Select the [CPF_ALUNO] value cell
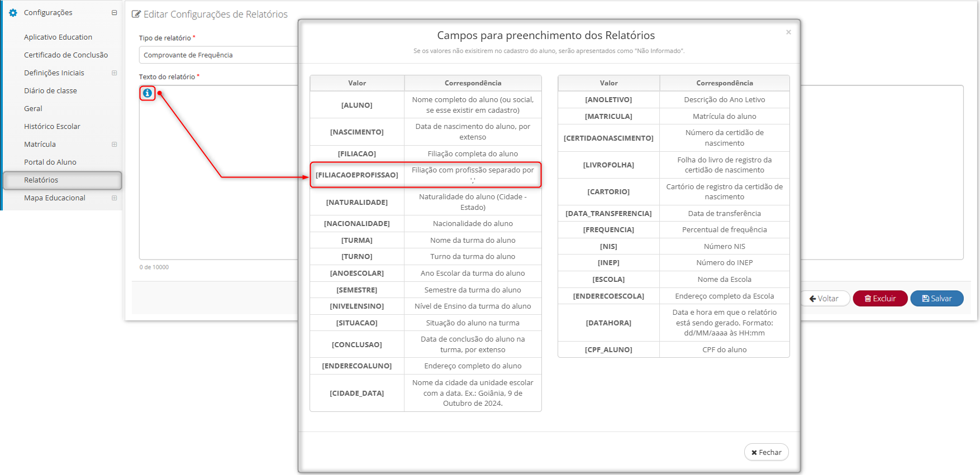The height and width of the screenshot is (475, 980). coord(608,349)
